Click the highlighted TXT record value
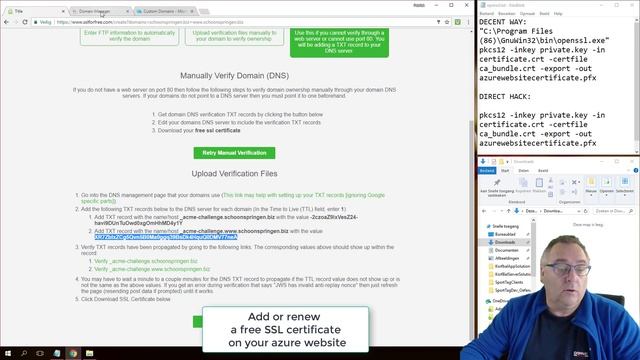Image resolution: width=640 pixels, height=360 pixels. 166,237
